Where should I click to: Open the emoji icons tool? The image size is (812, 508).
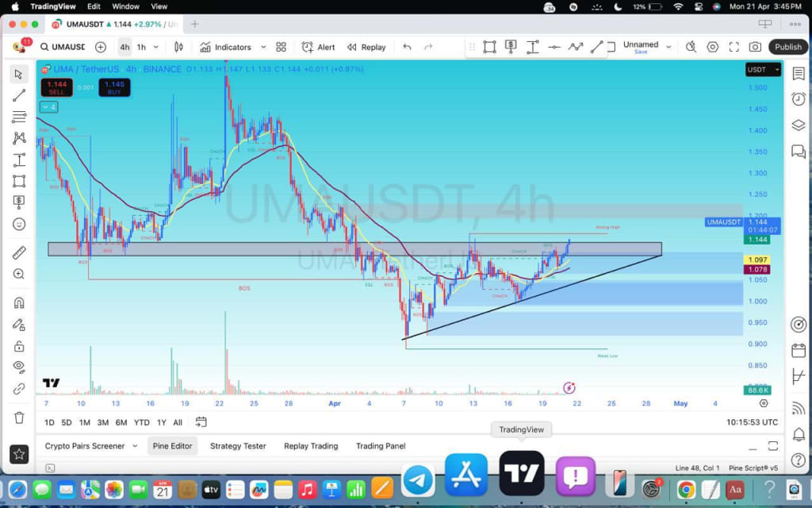(19, 224)
